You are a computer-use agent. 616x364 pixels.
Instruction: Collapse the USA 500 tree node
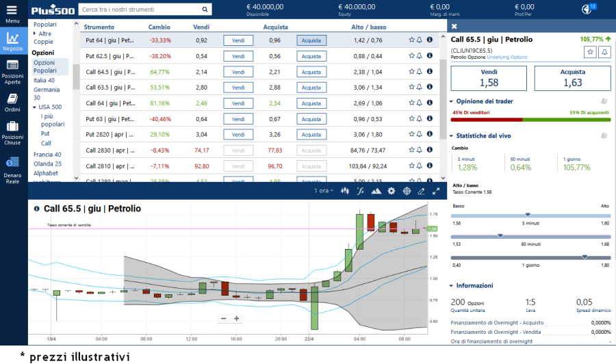tap(35, 107)
